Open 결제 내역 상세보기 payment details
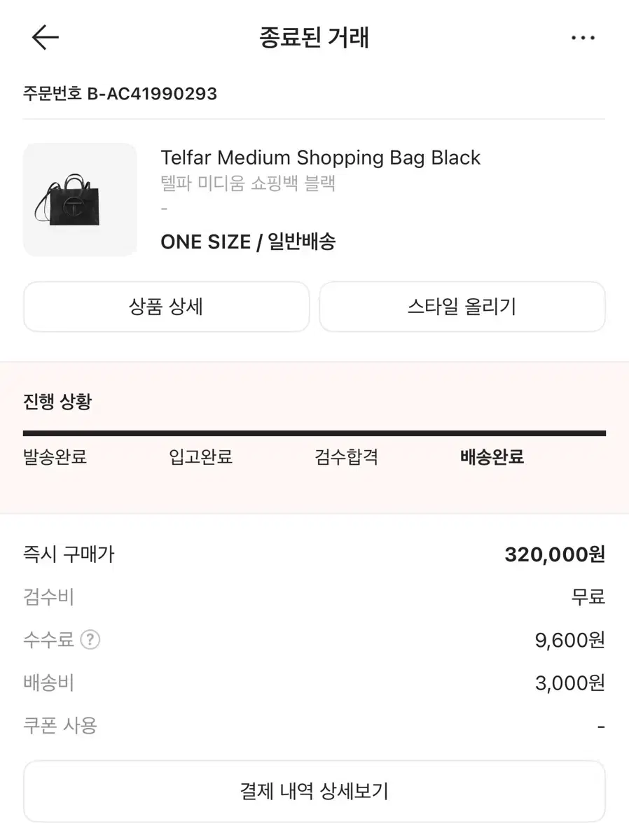This screenshot has height=840, width=629. 314,792
